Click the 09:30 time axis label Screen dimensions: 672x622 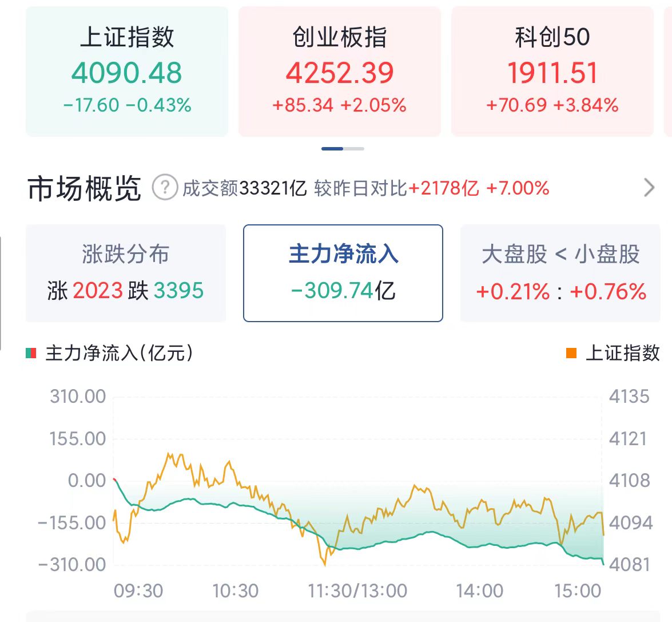click(138, 591)
